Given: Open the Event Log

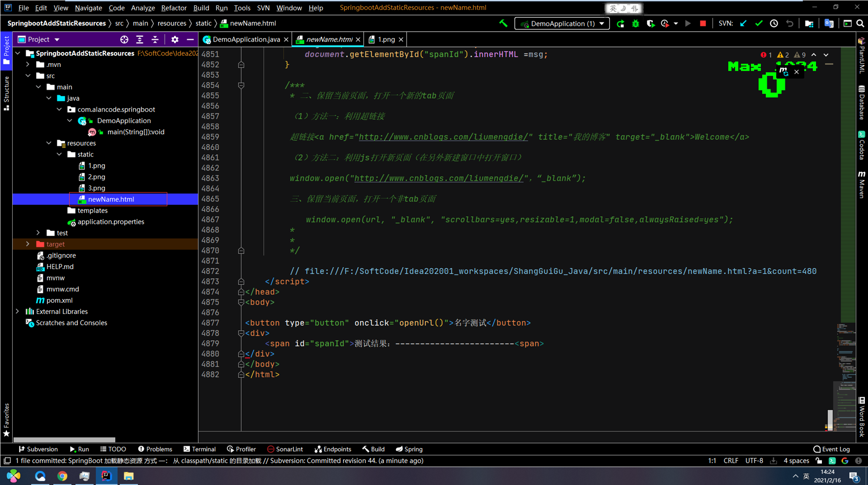Looking at the screenshot, I should (831, 449).
